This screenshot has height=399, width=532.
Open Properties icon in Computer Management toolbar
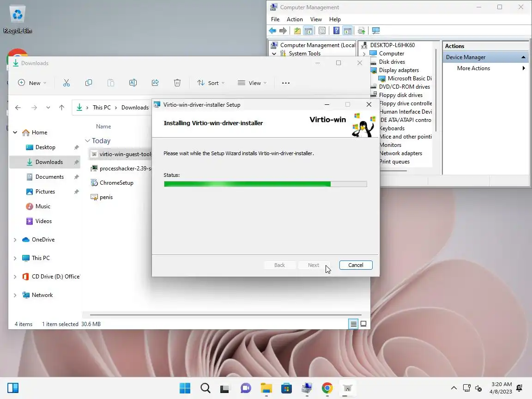(x=322, y=31)
